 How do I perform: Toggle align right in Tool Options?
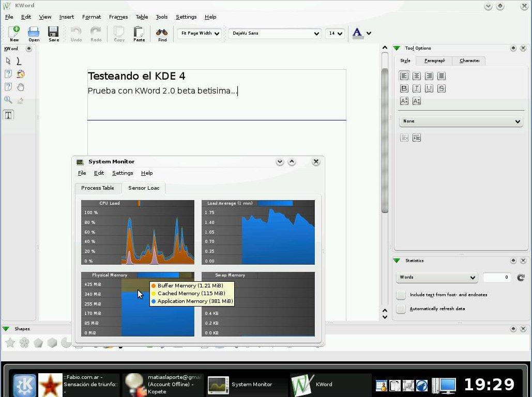pos(429,76)
